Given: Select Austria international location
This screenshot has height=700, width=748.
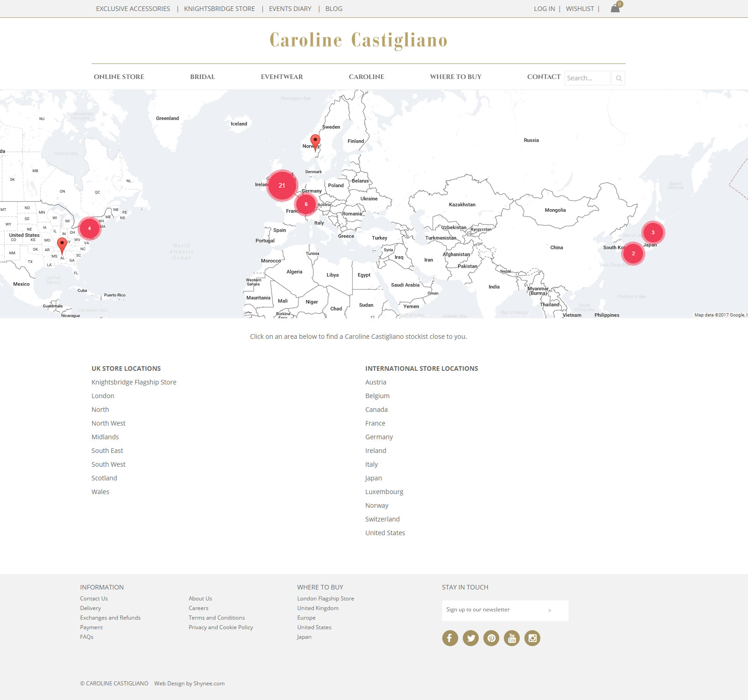Looking at the screenshot, I should point(376,382).
